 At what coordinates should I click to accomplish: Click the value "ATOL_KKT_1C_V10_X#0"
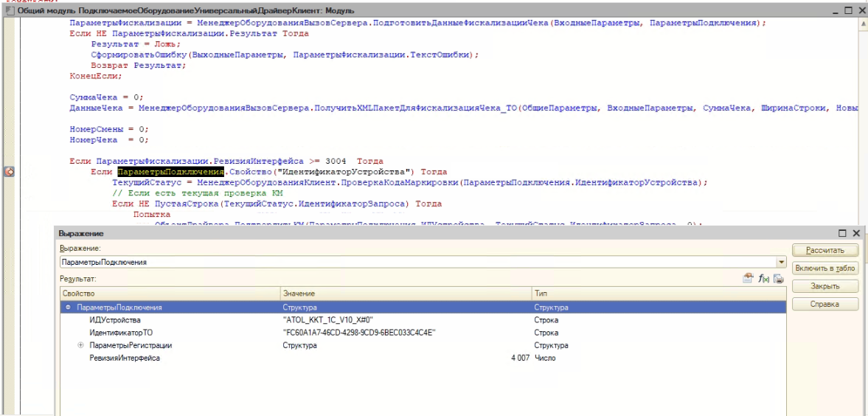(329, 319)
